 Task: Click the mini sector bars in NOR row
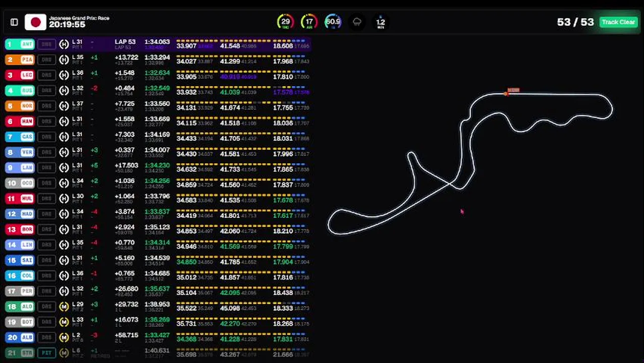[241, 102]
